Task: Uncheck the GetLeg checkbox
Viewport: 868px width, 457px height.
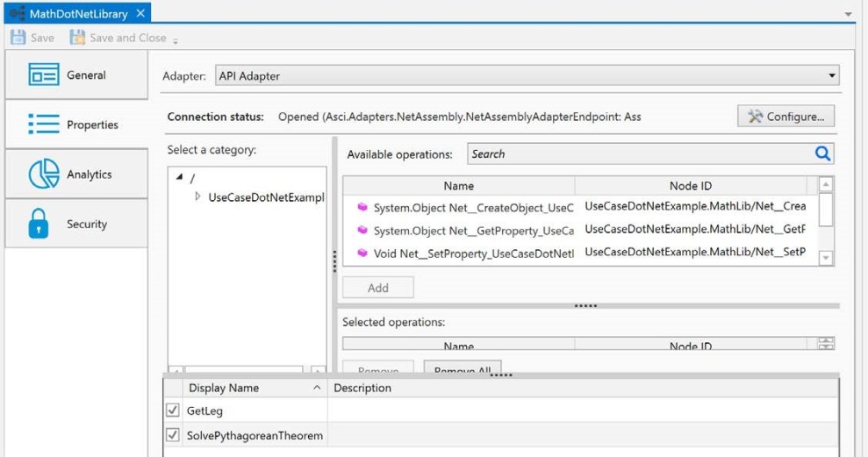Action: point(173,411)
